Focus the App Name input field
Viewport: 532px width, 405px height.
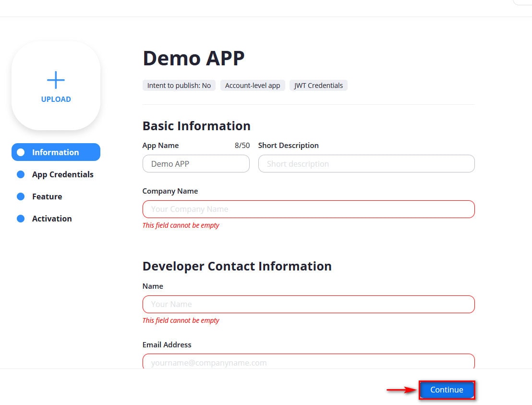(x=196, y=163)
